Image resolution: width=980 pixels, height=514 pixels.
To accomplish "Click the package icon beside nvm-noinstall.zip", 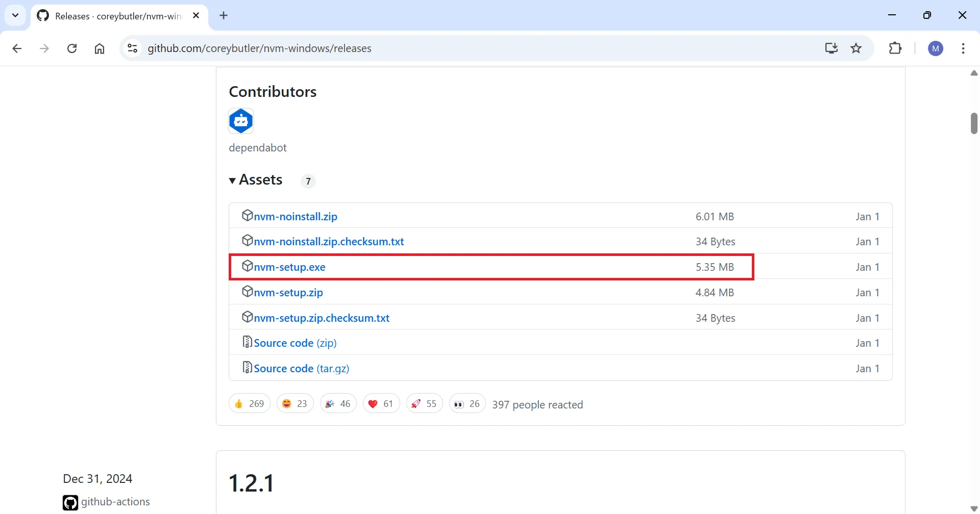I will [x=248, y=215].
